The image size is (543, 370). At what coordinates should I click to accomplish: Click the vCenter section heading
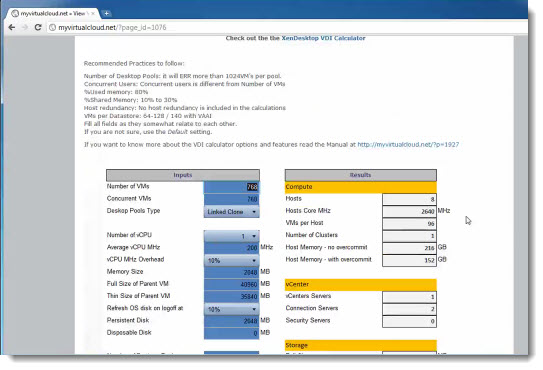click(360, 284)
